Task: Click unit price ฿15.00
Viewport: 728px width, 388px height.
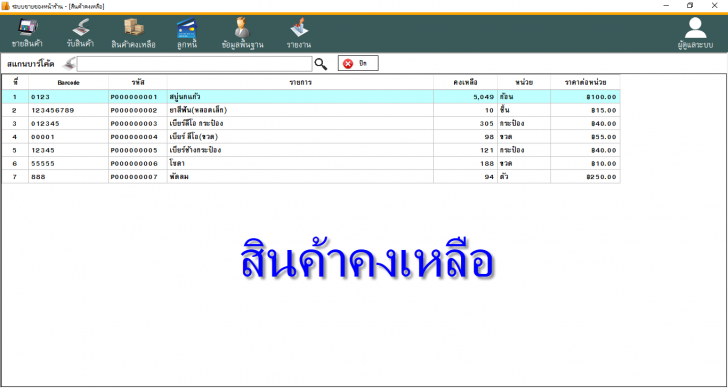Action: (585, 110)
